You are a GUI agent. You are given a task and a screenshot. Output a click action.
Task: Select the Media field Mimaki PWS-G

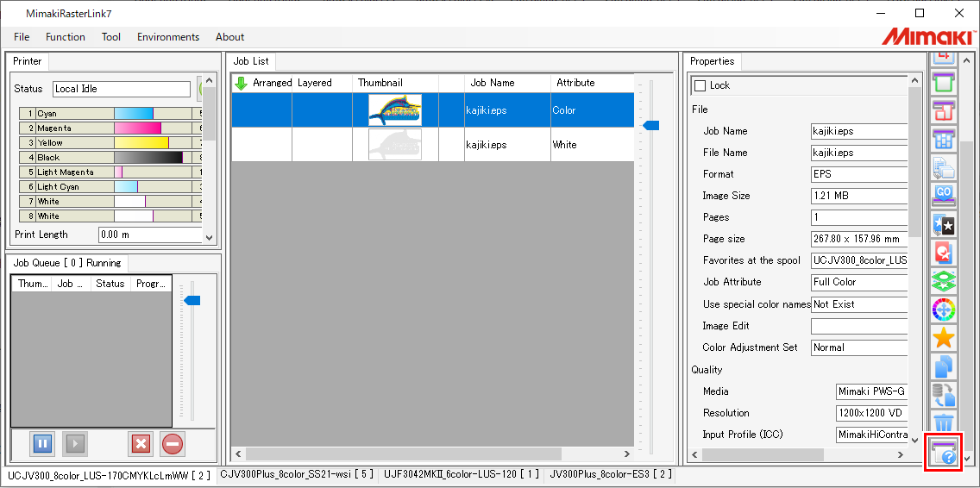coord(871,391)
